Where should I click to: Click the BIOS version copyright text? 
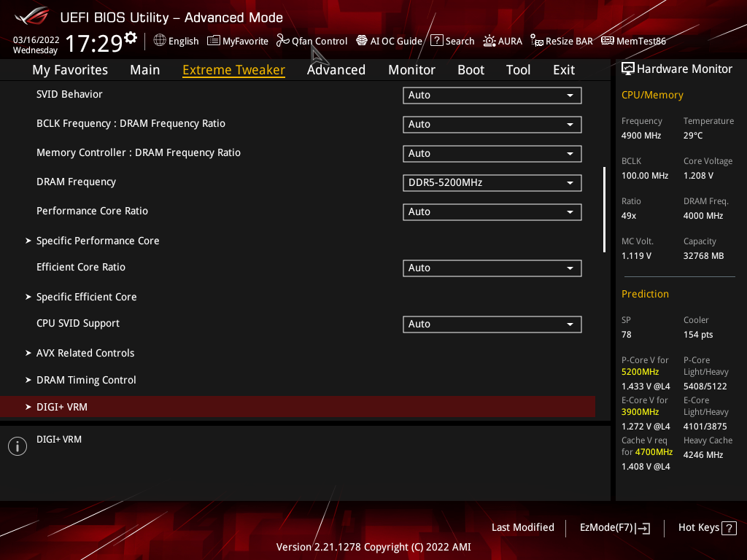click(x=373, y=547)
